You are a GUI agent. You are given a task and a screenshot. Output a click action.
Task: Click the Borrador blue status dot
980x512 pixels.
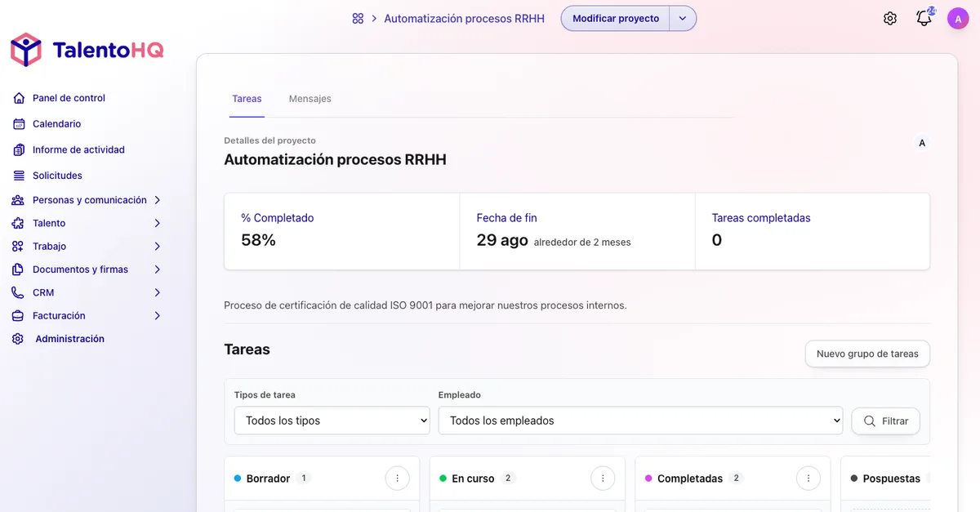237,479
